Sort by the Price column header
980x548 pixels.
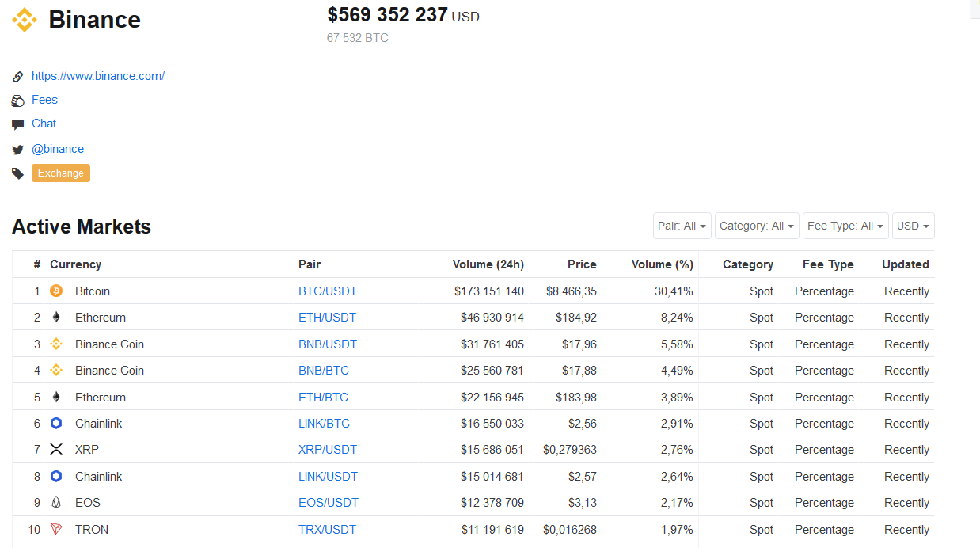point(582,264)
